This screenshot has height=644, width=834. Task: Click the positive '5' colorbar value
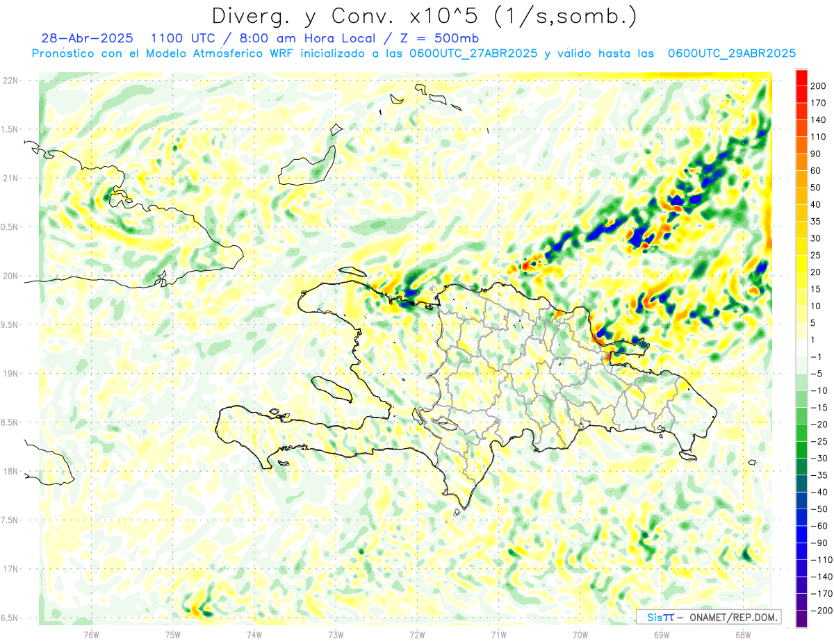814,323
